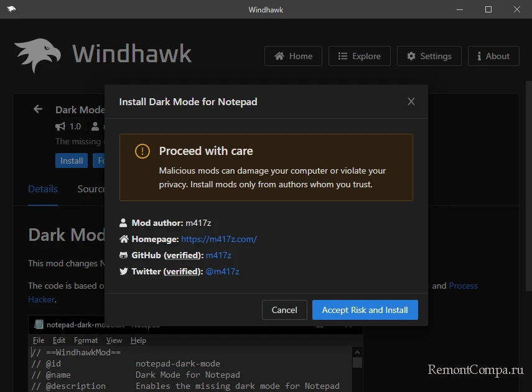
Task: Click the back arrow beside the mod title
Action: (x=38, y=109)
